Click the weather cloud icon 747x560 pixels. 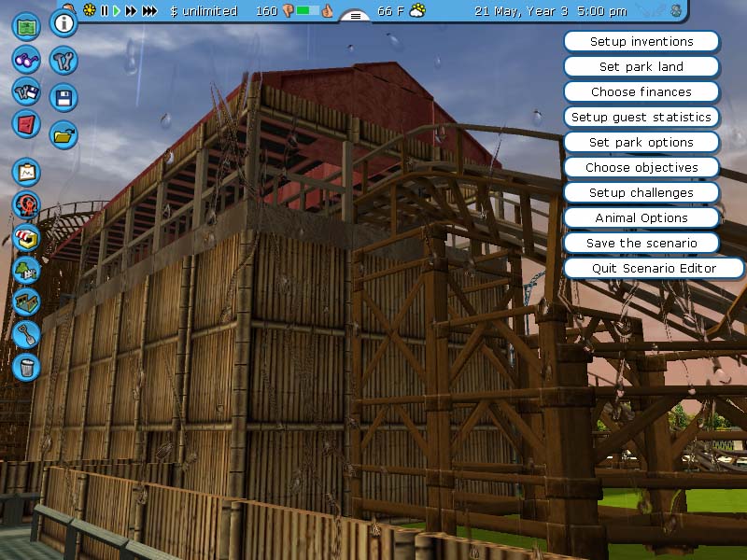pyautogui.click(x=417, y=10)
